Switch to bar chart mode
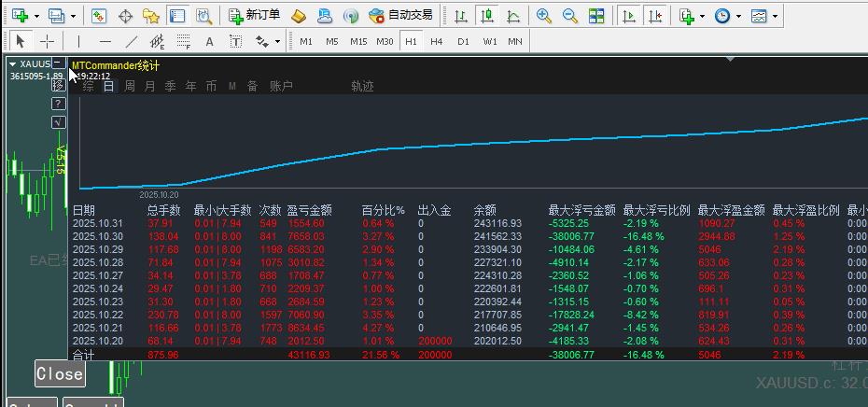 click(460, 16)
